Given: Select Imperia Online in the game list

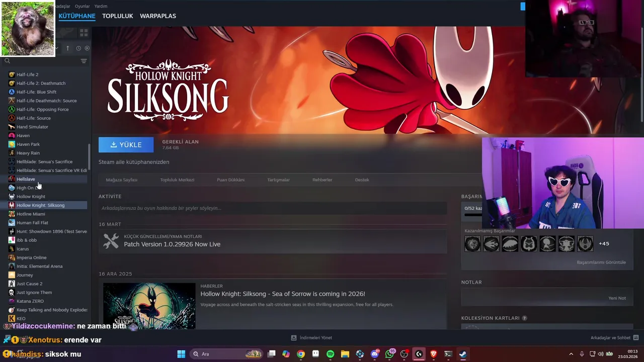Looking at the screenshot, I should [31, 257].
